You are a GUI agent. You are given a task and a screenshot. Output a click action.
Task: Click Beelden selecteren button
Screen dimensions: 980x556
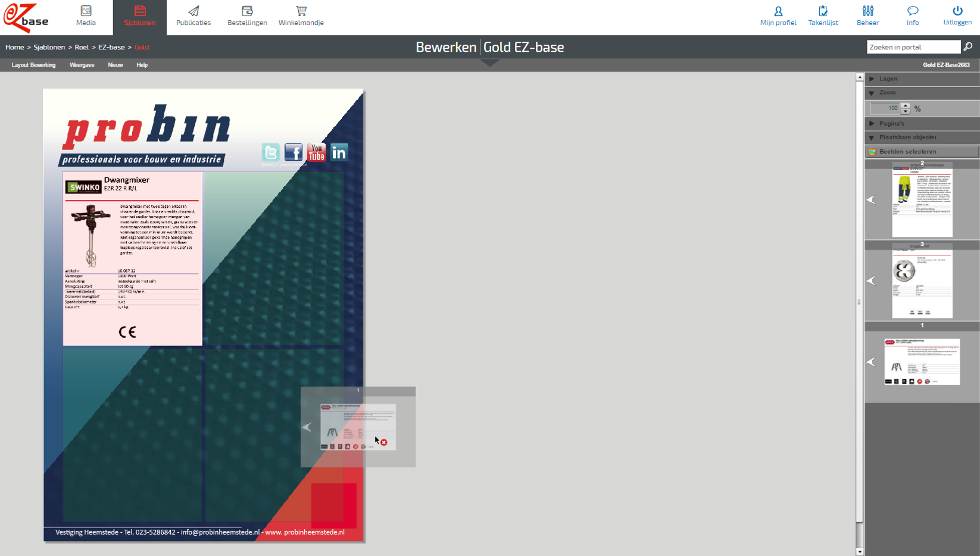point(922,151)
